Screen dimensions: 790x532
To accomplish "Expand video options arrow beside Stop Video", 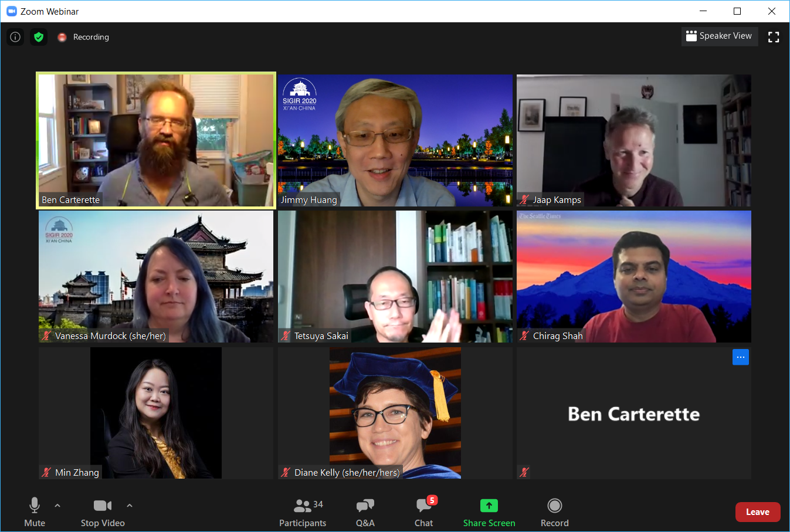I will point(130,505).
